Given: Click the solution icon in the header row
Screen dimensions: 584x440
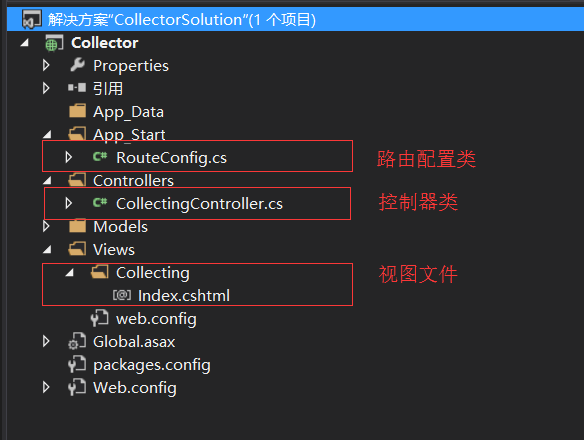Looking at the screenshot, I should click(32, 19).
